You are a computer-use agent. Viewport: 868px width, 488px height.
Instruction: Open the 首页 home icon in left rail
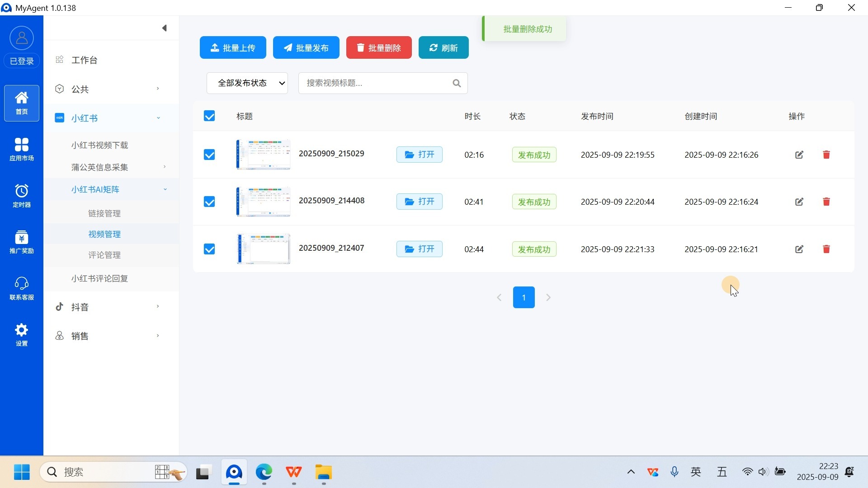(22, 103)
